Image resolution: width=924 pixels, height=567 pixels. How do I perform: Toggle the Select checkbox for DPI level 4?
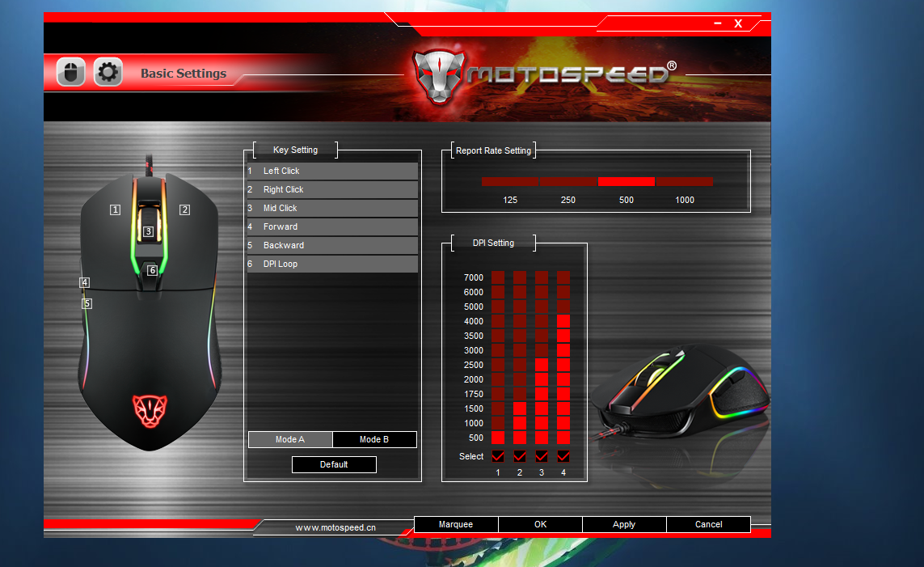pyautogui.click(x=563, y=456)
